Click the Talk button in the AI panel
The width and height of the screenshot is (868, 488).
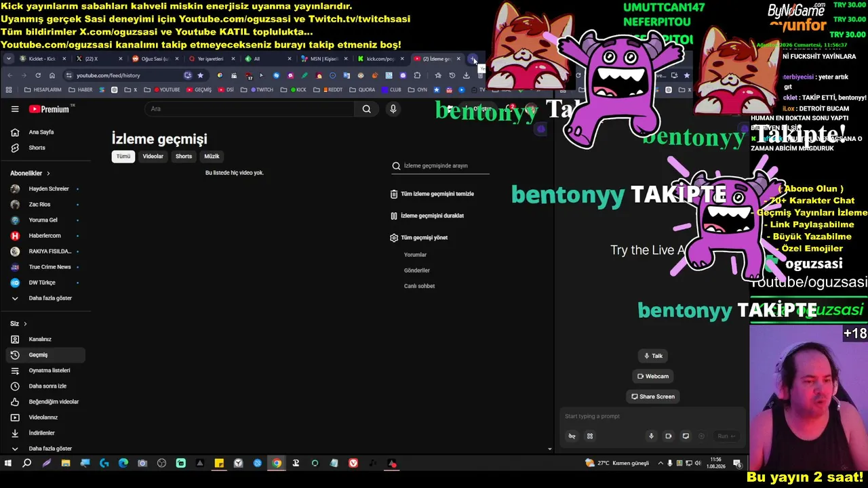pos(653,356)
